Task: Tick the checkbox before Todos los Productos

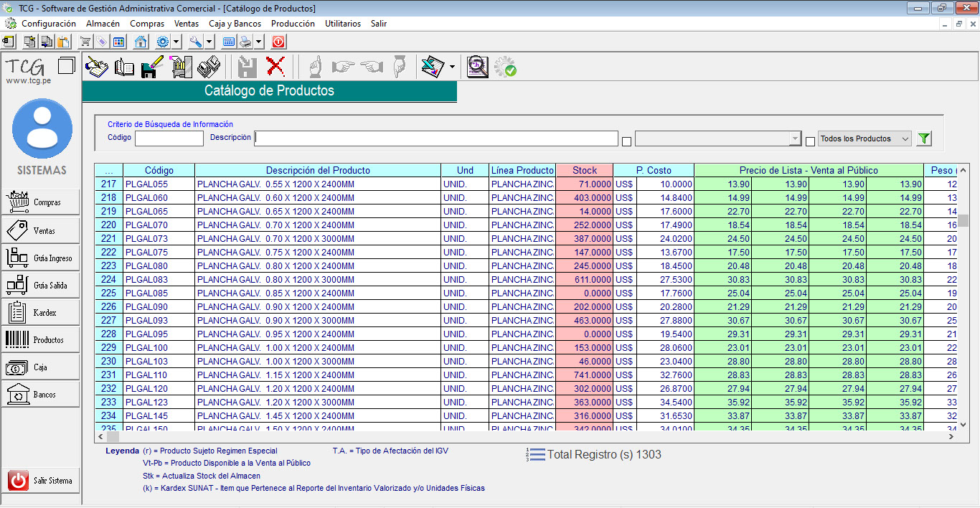Action: point(810,141)
